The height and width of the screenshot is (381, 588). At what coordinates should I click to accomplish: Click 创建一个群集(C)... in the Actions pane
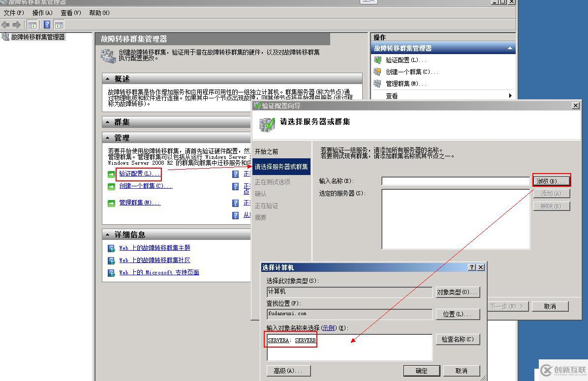[412, 72]
